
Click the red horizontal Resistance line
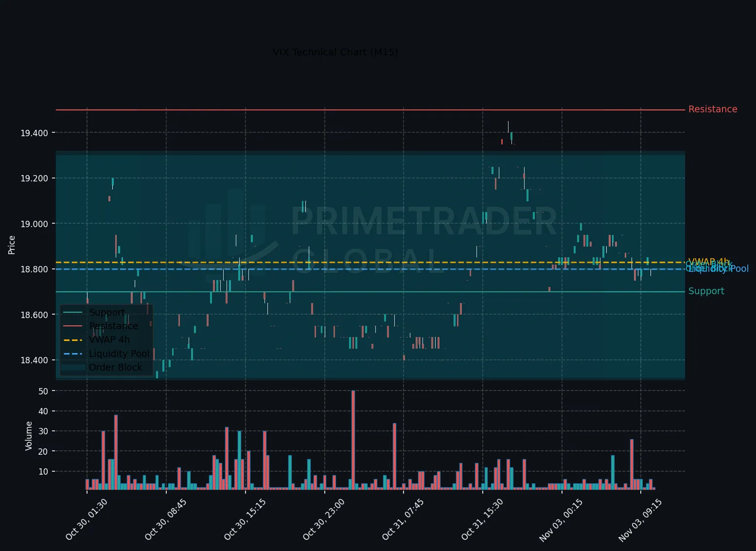pyautogui.click(x=370, y=110)
